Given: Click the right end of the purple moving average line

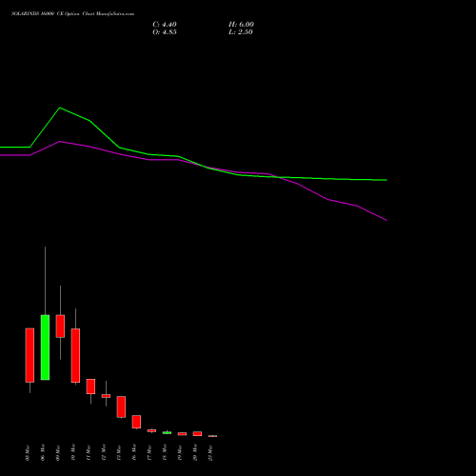Looking at the screenshot, I should point(387,220).
